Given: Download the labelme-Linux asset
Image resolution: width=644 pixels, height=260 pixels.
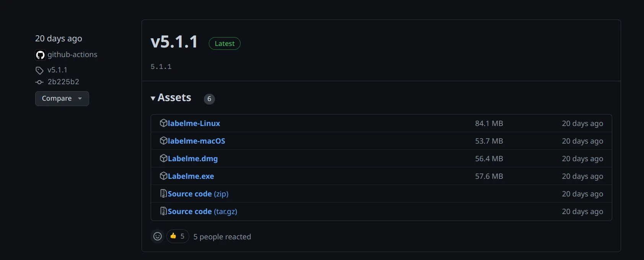Looking at the screenshot, I should (x=194, y=123).
